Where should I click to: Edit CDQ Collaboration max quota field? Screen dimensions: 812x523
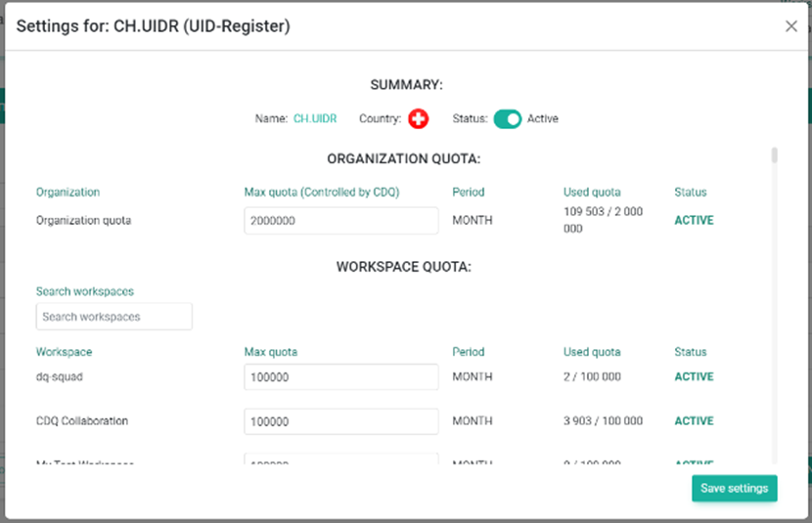tap(341, 421)
